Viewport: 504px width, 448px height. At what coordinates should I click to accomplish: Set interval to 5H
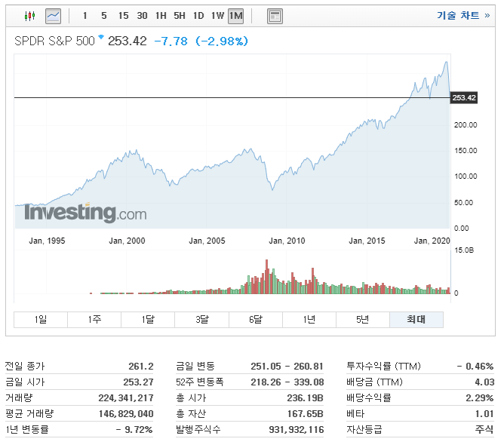click(180, 15)
